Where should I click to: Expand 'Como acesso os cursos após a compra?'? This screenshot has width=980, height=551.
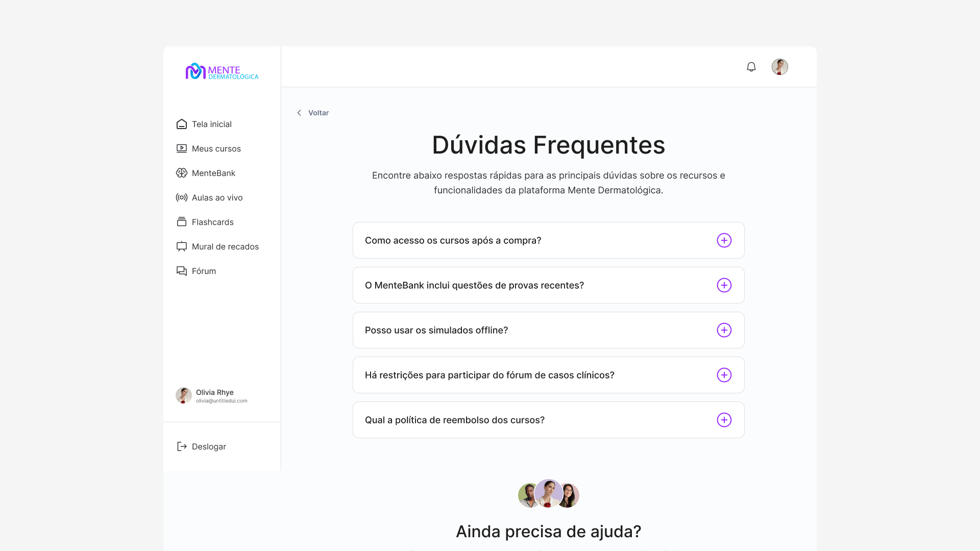[724, 240]
